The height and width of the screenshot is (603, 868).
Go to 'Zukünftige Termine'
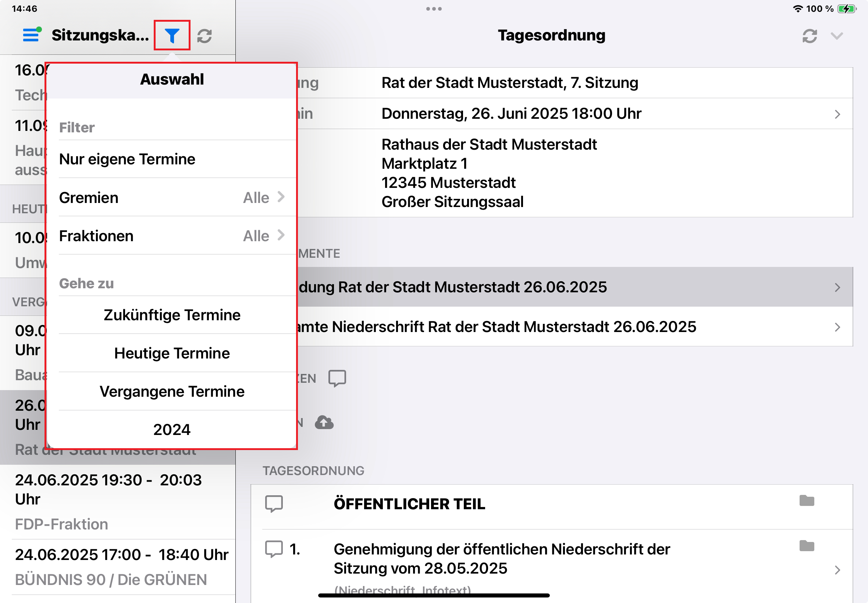click(172, 314)
